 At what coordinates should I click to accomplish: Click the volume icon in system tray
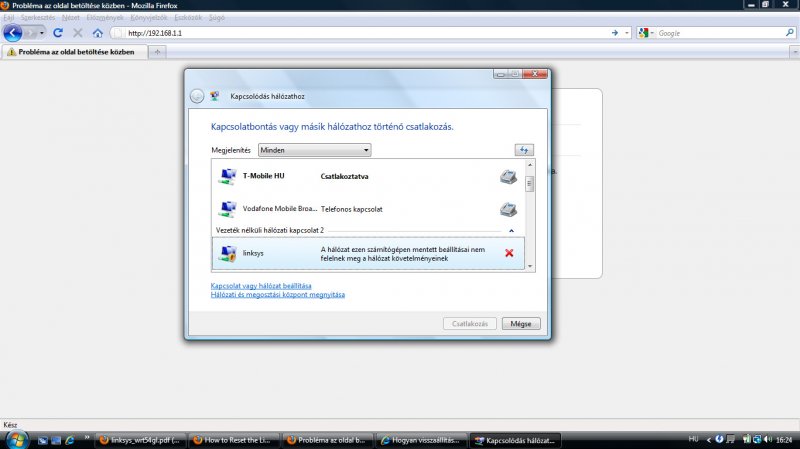(x=768, y=439)
